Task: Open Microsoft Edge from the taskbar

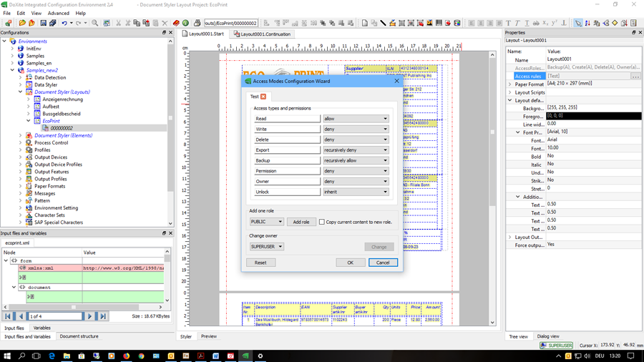Action: [52, 356]
